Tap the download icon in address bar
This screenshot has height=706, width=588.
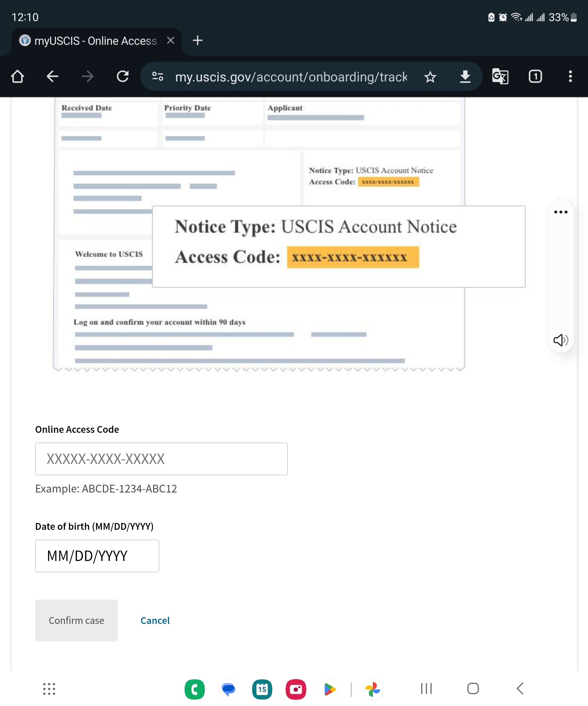pos(465,77)
